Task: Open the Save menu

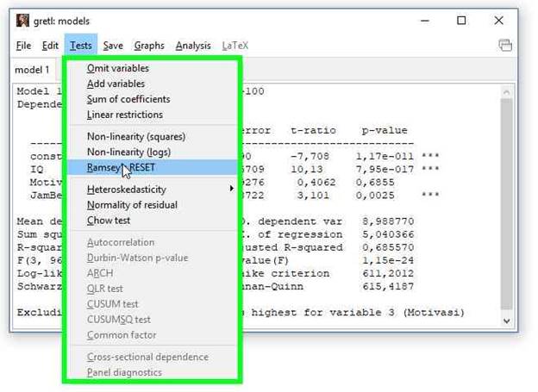Action: point(113,46)
